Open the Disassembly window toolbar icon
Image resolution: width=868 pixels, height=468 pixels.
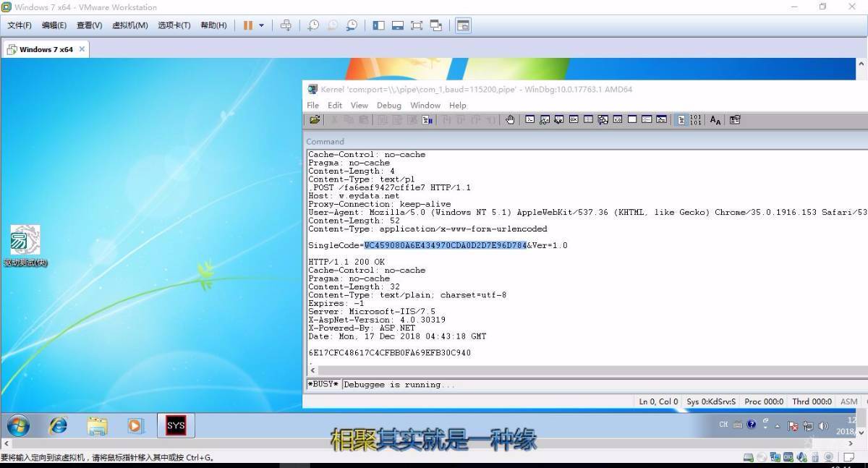coord(618,120)
